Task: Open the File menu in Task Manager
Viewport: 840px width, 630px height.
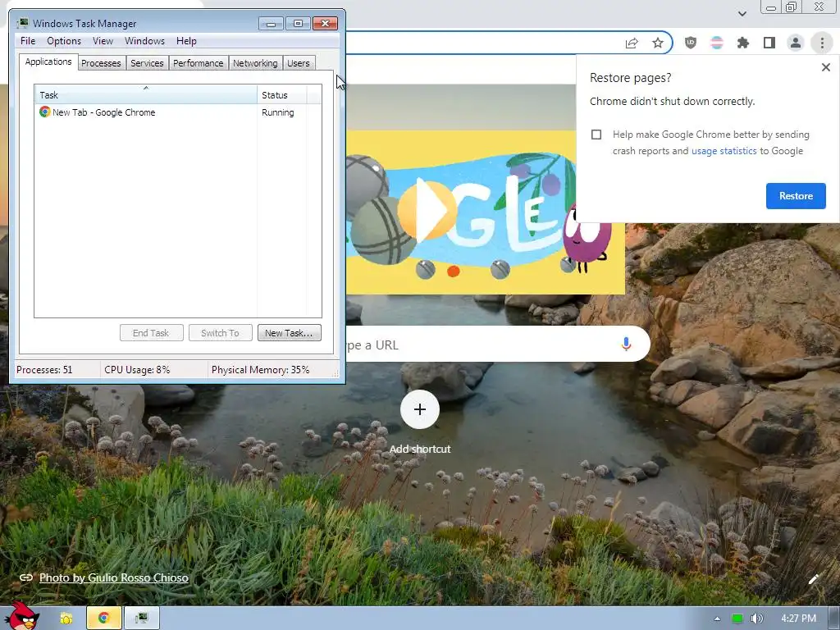Action: [28, 41]
